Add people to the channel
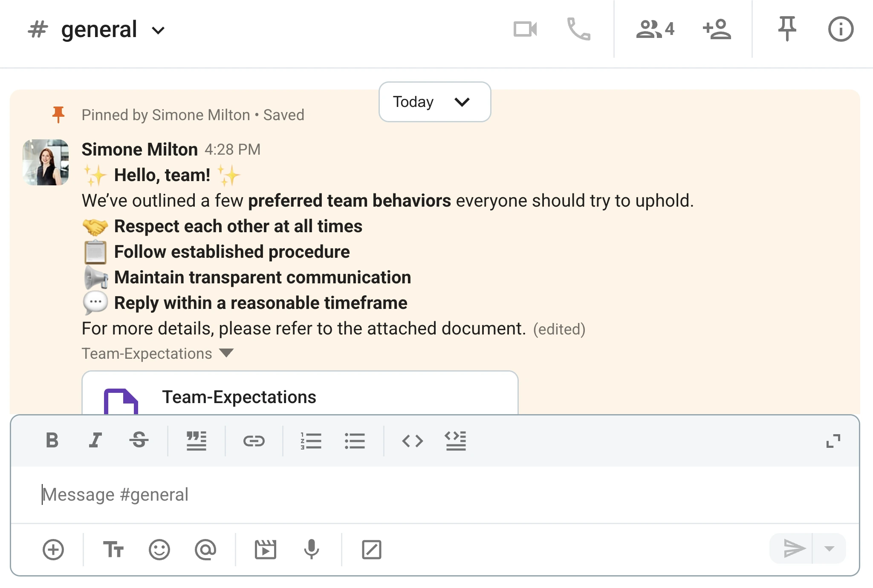 (717, 29)
